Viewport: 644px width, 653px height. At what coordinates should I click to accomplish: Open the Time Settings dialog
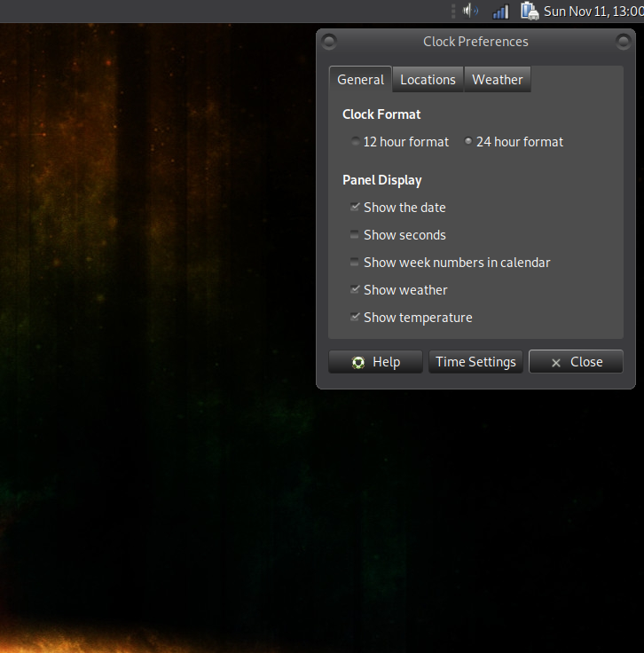475,361
